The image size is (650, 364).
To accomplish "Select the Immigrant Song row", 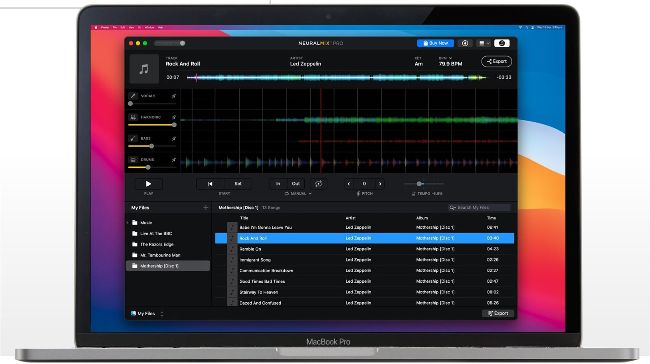I will 364,260.
